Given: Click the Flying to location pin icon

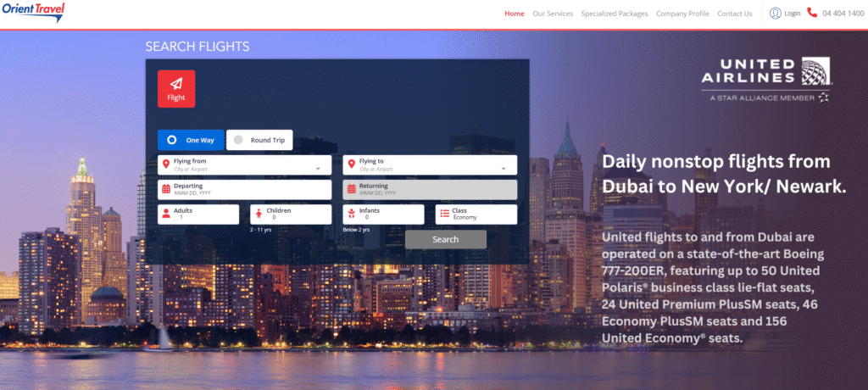Looking at the screenshot, I should pos(351,164).
